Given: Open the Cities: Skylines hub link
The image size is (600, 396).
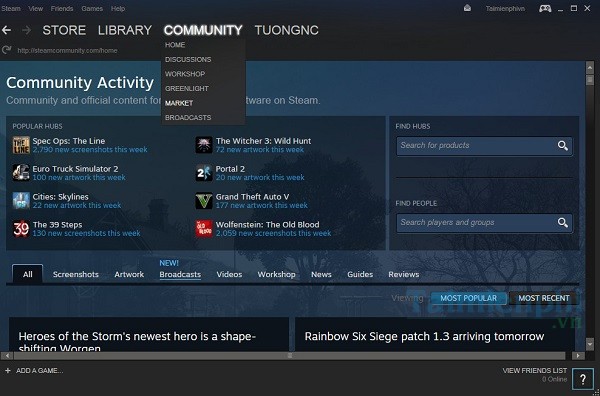Looking at the screenshot, I should (x=60, y=197).
